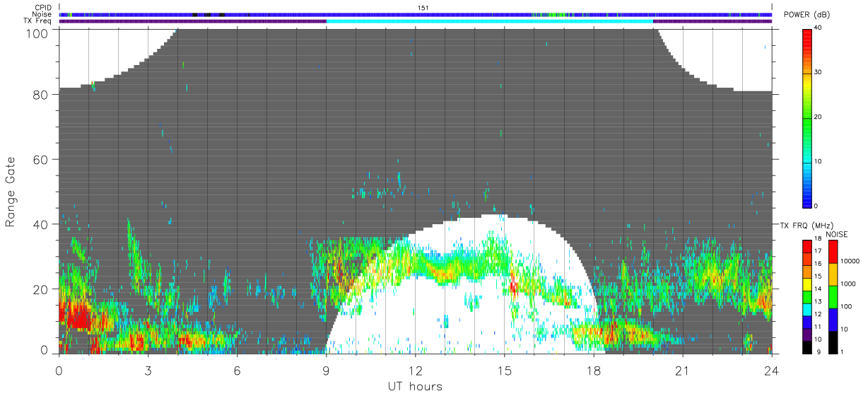868x401 pixels.
Task: Select the cyan segment of the TX FRQ scale
Action: pos(807,310)
